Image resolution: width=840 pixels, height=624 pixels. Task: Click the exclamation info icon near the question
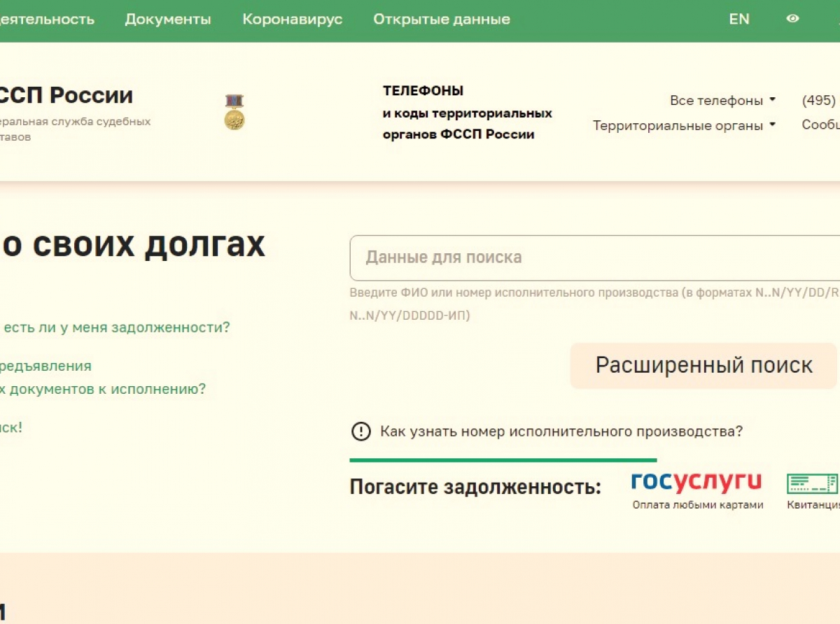click(360, 432)
